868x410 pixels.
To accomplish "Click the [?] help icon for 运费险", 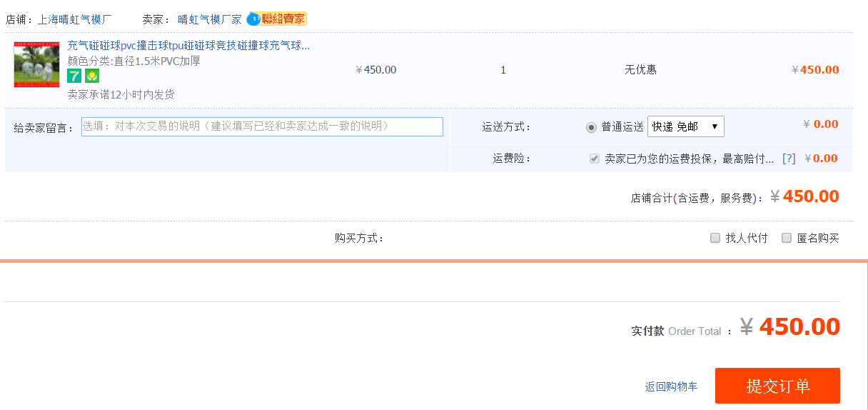I will pyautogui.click(x=788, y=159).
